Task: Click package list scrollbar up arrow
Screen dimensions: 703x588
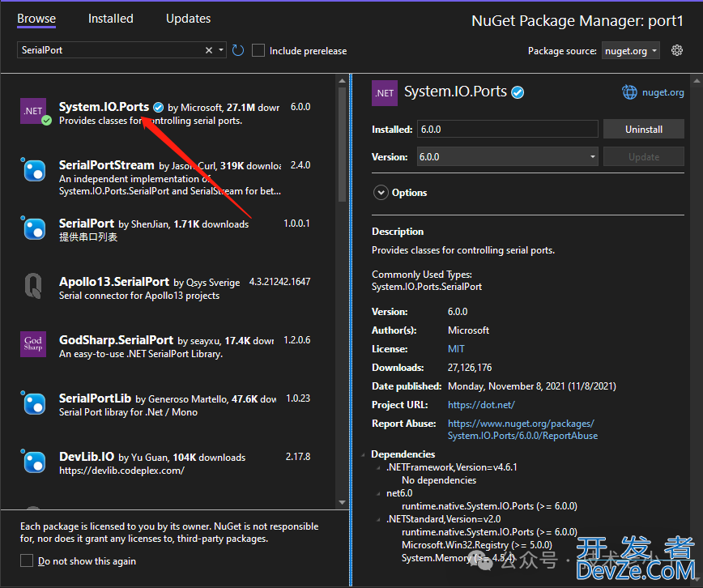Action: pos(342,81)
